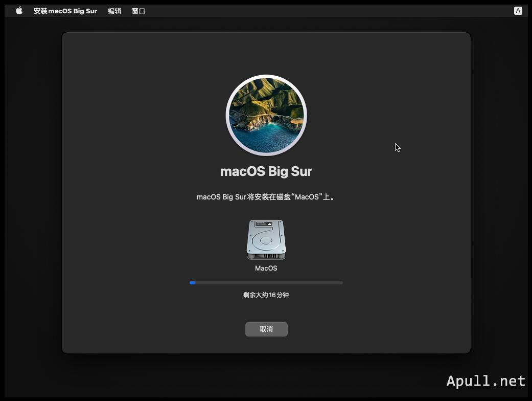This screenshot has width=532, height=401.
Task: Click the 将安装在磁盘“MacOS”上 message
Action: [266, 197]
